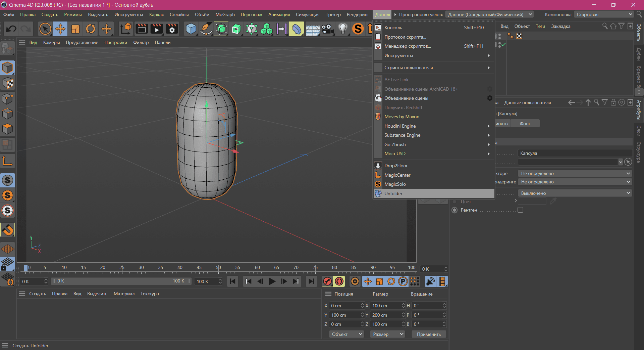Expand the Скрипты пользователя submenu
The width and height of the screenshot is (644, 350).
point(434,68)
